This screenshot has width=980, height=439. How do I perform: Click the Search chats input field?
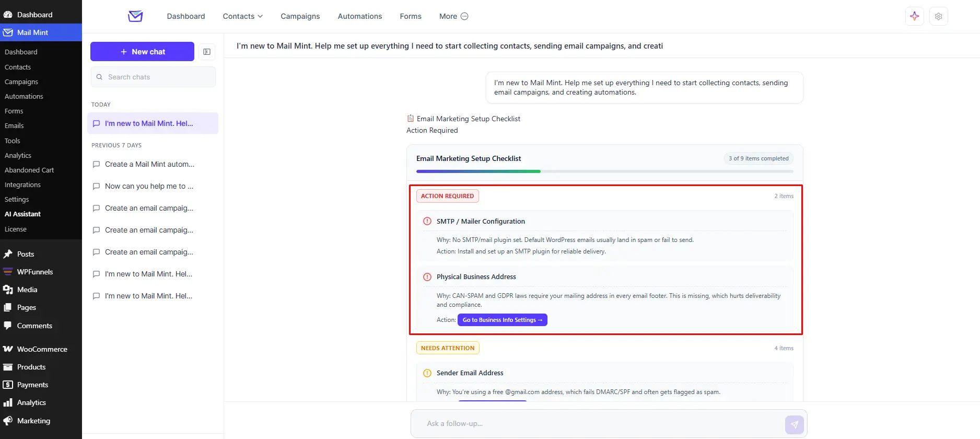coord(153,77)
